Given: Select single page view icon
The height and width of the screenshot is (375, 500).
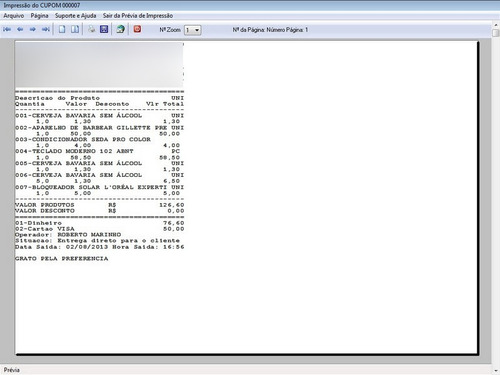Looking at the screenshot, I should tap(62, 29).
